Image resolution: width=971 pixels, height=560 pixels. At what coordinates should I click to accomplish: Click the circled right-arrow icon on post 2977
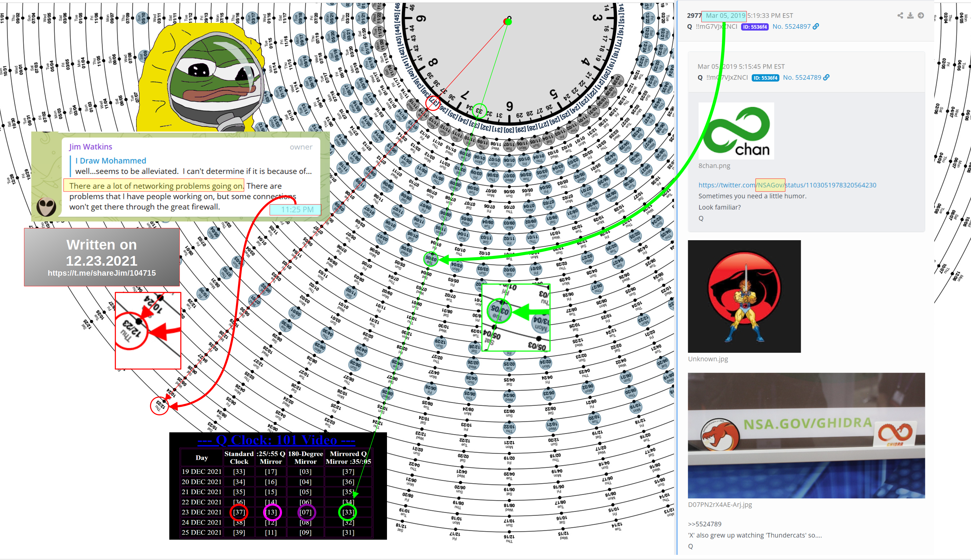[921, 15]
